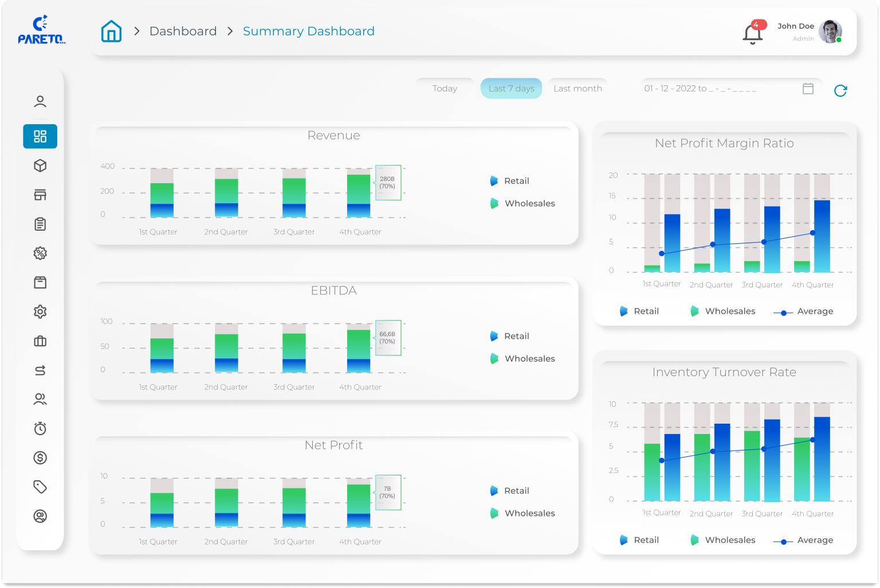Click 4th Quarter label in Inventory Turnover Rate
The height and width of the screenshot is (588, 880).
[x=812, y=514]
